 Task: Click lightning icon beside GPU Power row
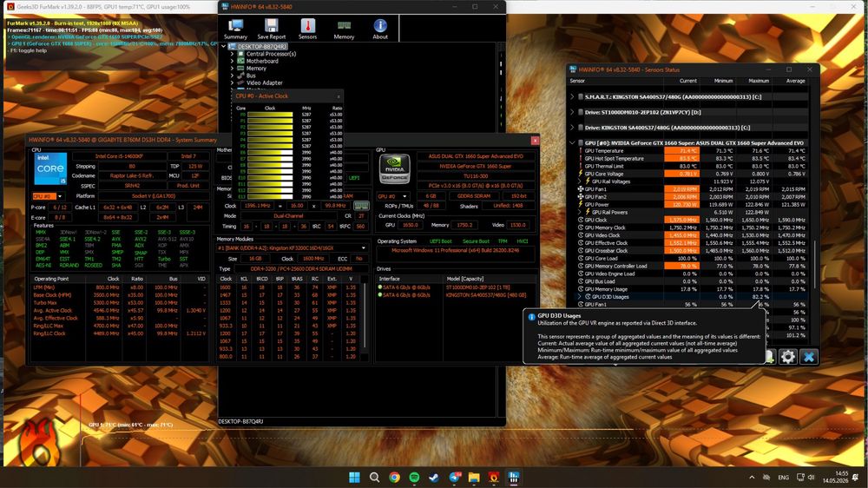point(581,204)
